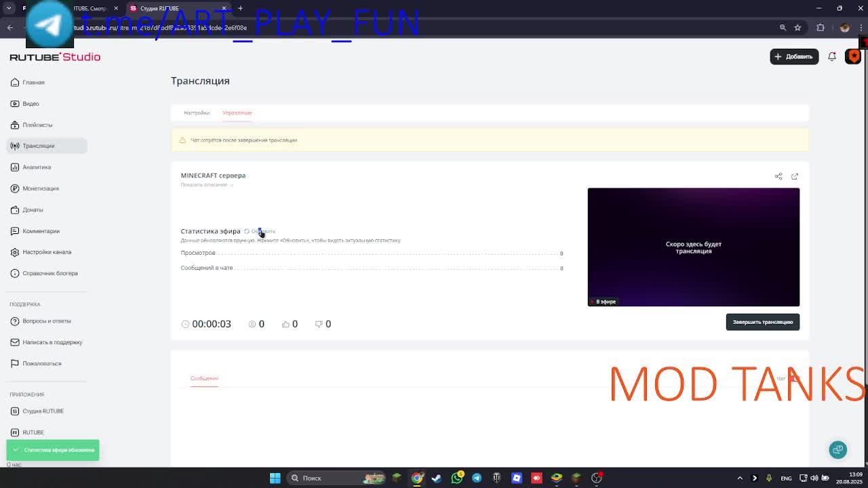Open Roblox from the taskbar
The image size is (868, 488).
517,478
